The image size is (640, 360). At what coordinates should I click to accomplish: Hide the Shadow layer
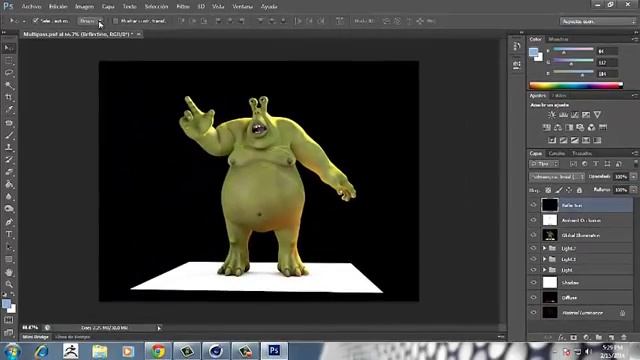tap(533, 282)
